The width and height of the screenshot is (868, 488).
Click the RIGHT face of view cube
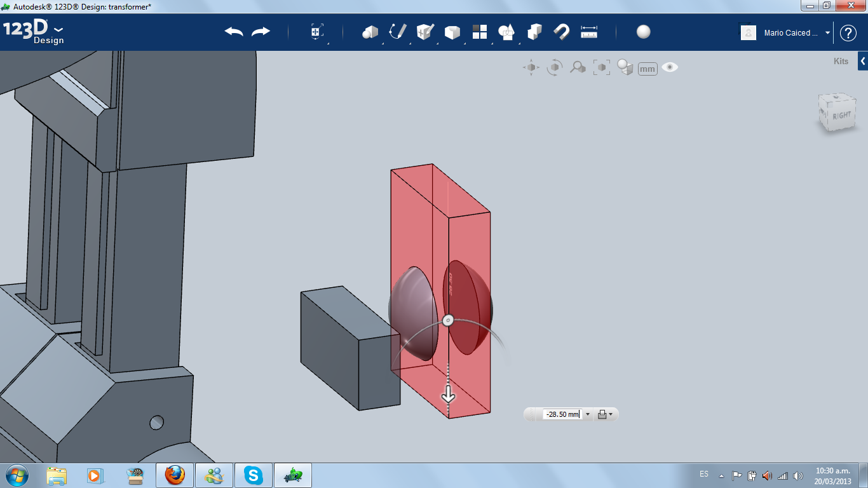point(841,116)
